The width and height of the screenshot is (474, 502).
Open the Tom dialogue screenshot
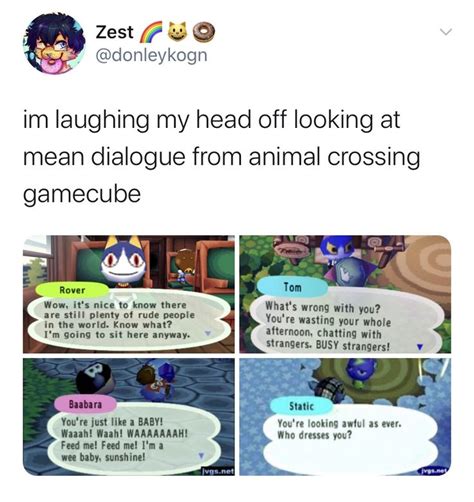coord(345,294)
